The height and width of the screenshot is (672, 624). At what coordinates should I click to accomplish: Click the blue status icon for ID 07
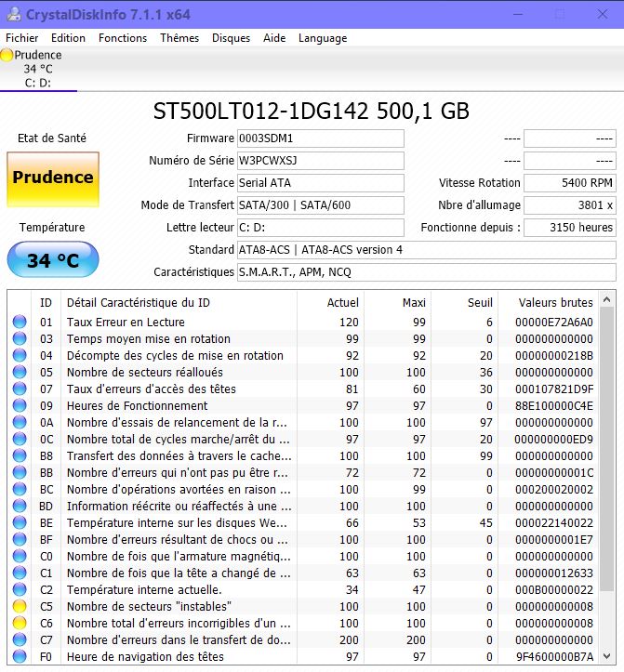pos(20,389)
